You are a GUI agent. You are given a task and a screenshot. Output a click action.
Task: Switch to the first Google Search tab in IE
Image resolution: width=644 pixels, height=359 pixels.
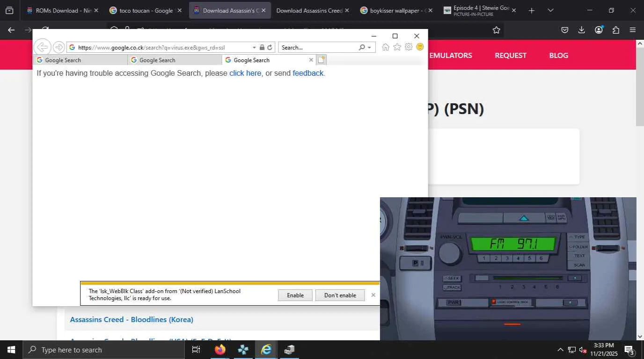click(80, 60)
